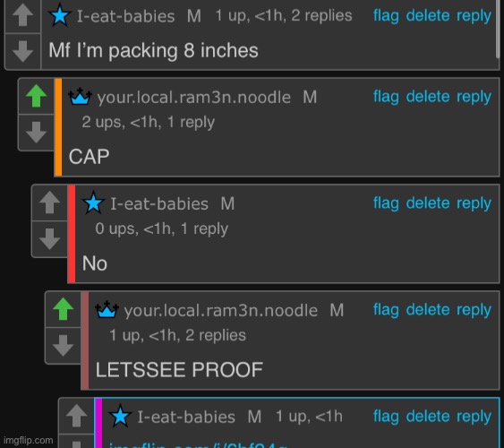
Task: Reply to the "Mf I'm packing 8 inches" comment
Action: pyautogui.click(x=474, y=16)
